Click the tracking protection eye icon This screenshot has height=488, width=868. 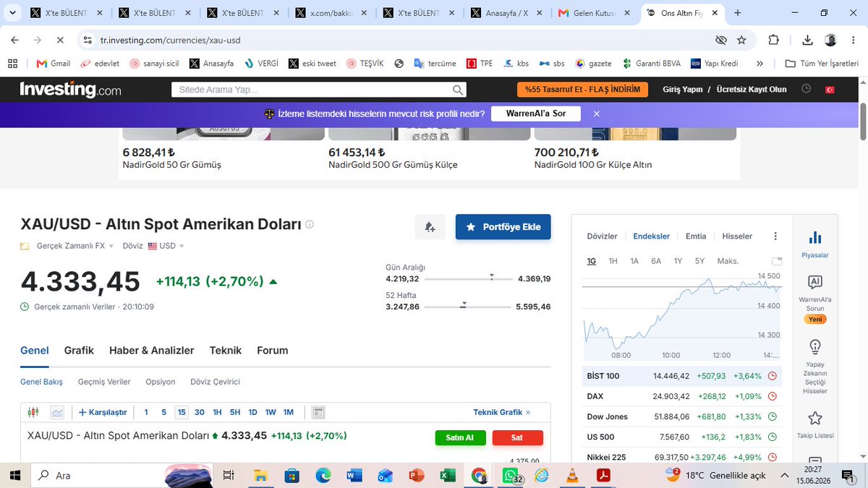pos(720,40)
